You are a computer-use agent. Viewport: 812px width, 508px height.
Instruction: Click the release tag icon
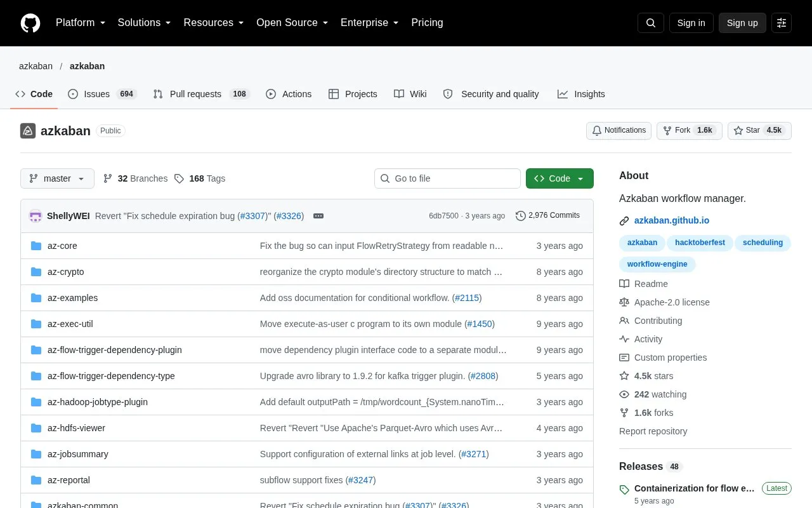pyautogui.click(x=624, y=490)
